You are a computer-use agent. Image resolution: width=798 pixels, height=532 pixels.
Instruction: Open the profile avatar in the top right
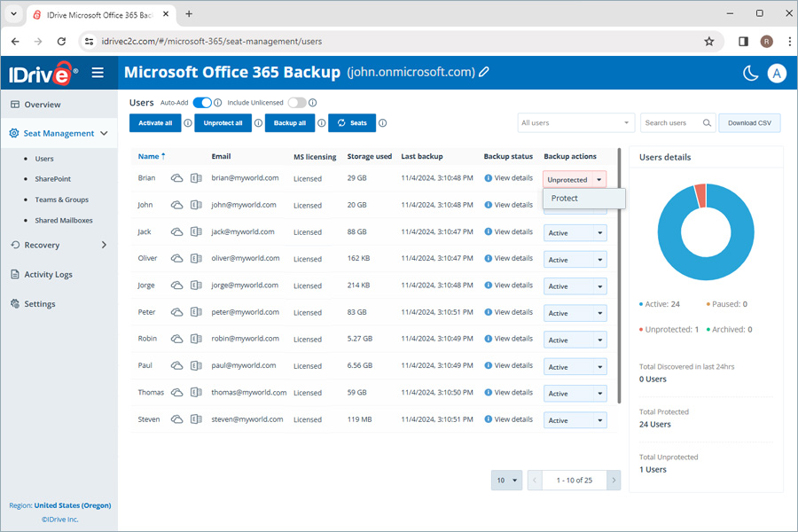click(x=777, y=73)
